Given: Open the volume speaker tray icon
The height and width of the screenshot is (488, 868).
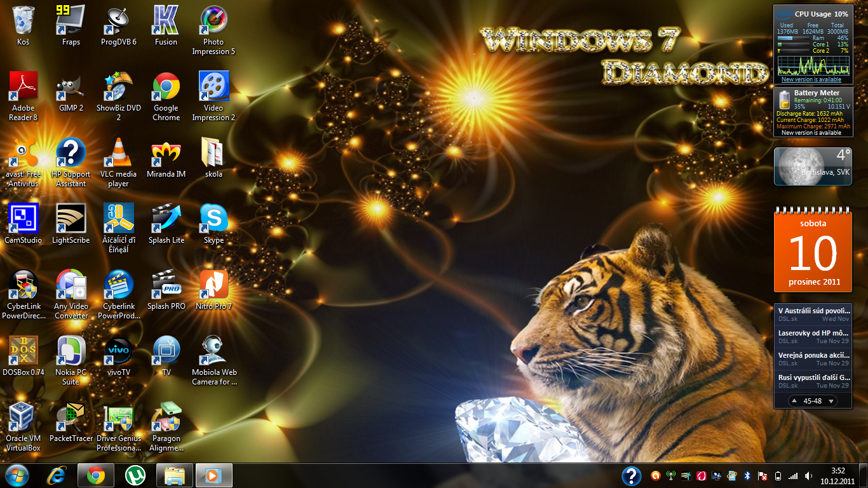Looking at the screenshot, I should pos(808,475).
